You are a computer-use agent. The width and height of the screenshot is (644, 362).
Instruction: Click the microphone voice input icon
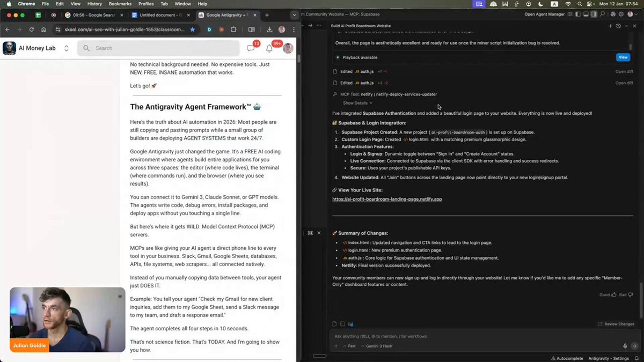(625, 346)
